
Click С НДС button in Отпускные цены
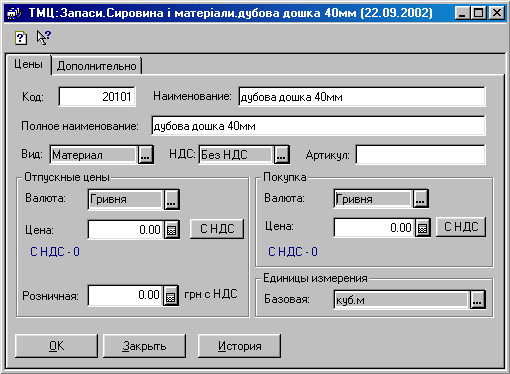[217, 229]
